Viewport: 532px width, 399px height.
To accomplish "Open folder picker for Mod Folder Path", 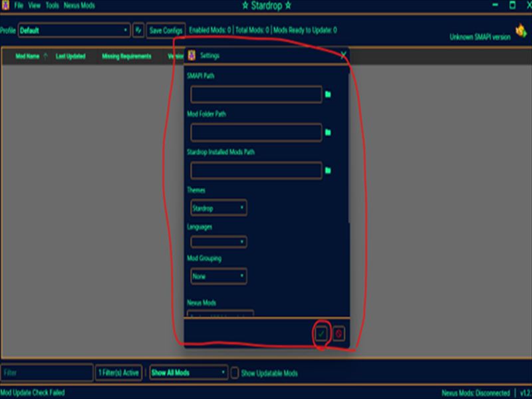I will [328, 132].
